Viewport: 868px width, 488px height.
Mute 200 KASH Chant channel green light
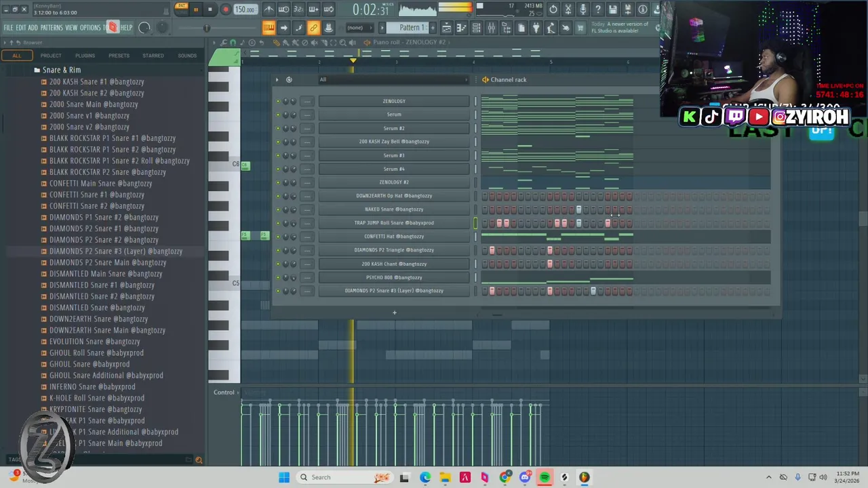pos(278,264)
